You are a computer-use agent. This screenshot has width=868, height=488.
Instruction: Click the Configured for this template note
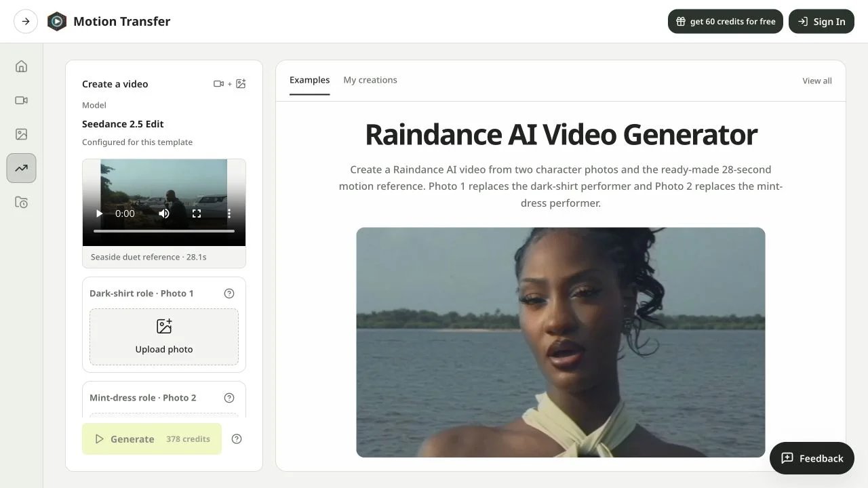pyautogui.click(x=137, y=142)
